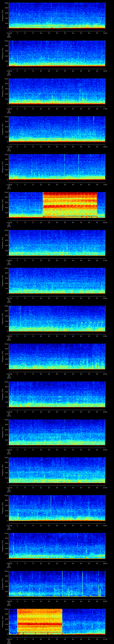Click the 31:00 end time label
The height and width of the screenshot is (644, 114).
tap(105, 639)
